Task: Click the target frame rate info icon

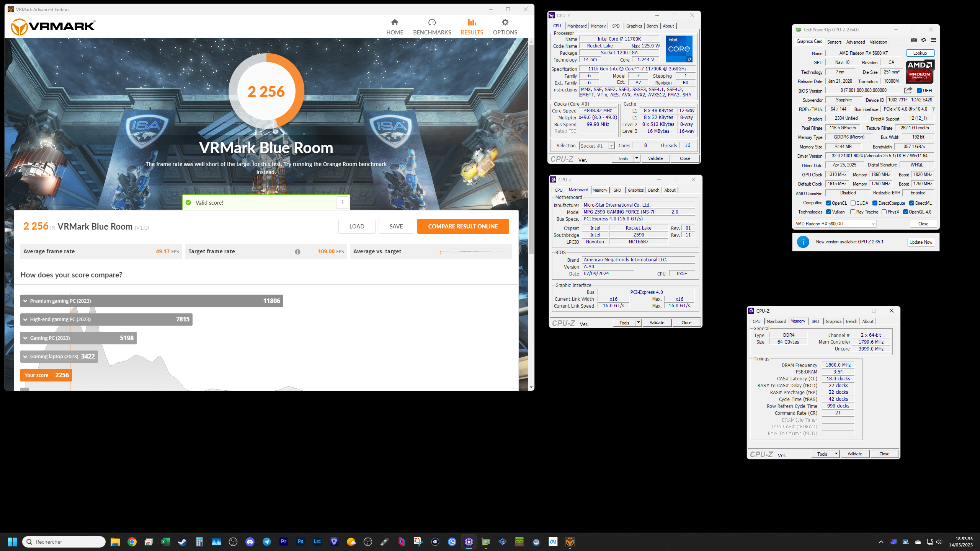Action: (x=297, y=252)
